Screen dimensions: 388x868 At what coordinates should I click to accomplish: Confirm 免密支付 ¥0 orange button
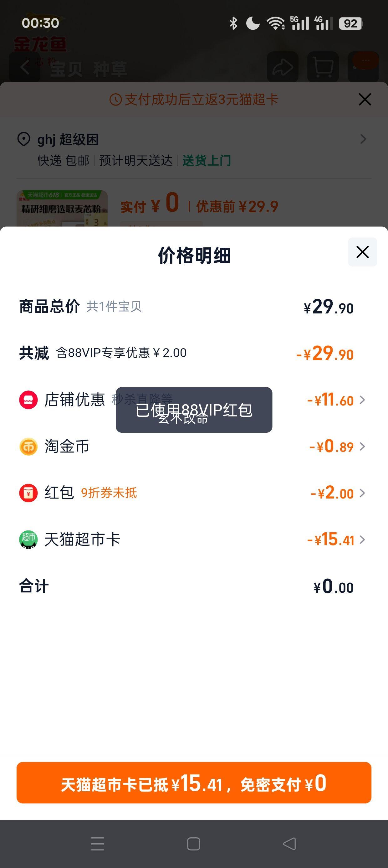pos(194,783)
